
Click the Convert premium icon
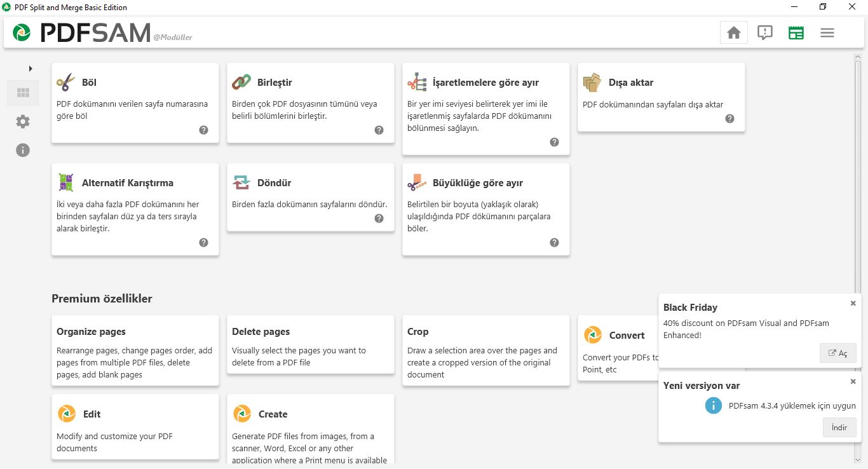point(593,335)
